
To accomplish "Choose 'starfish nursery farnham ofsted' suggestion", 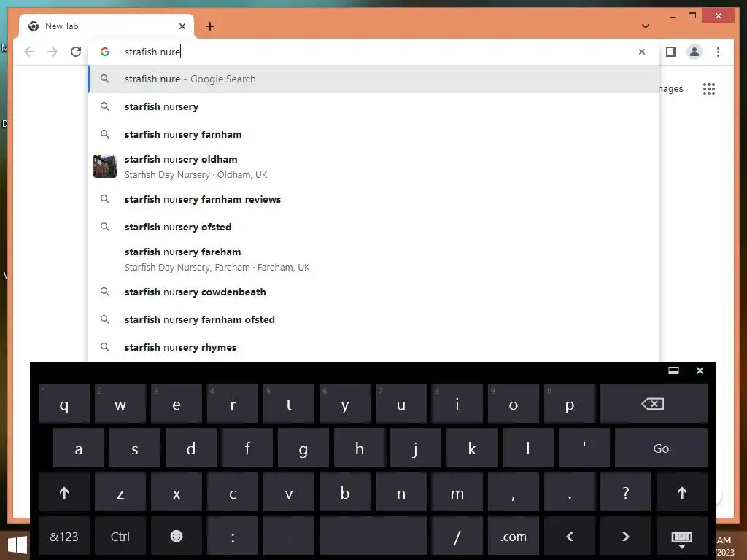I will tap(374, 319).
